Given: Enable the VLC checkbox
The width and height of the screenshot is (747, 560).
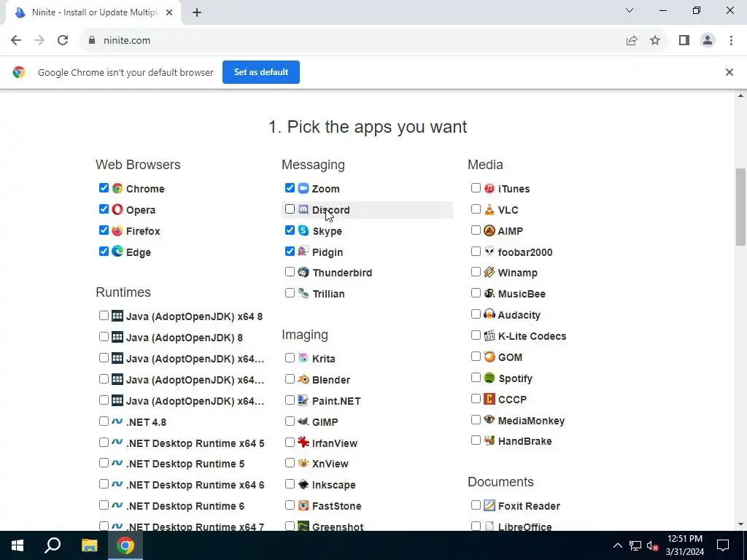Looking at the screenshot, I should [476, 209].
